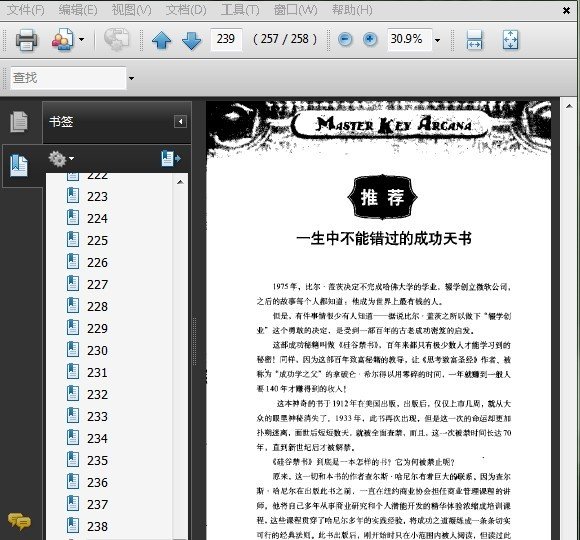The image size is (580, 540).
Task: Zoom out with the minus button
Action: (345, 39)
